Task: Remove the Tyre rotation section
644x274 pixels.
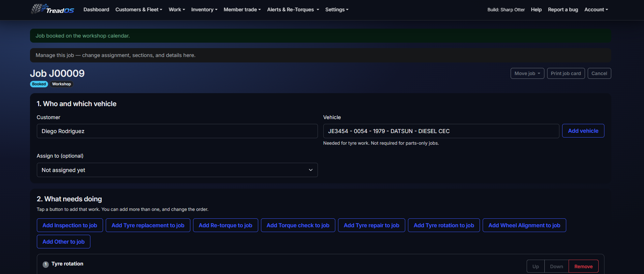Action: point(583,266)
